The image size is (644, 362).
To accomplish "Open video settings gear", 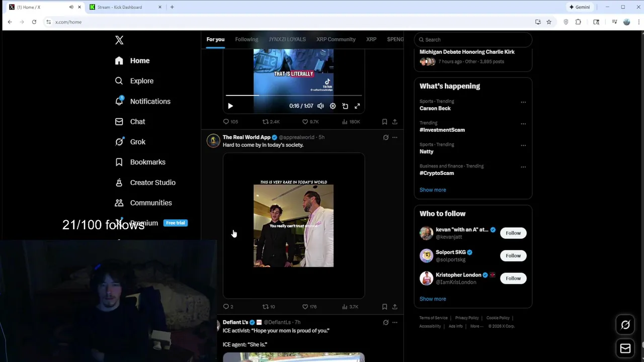I will [x=333, y=106].
